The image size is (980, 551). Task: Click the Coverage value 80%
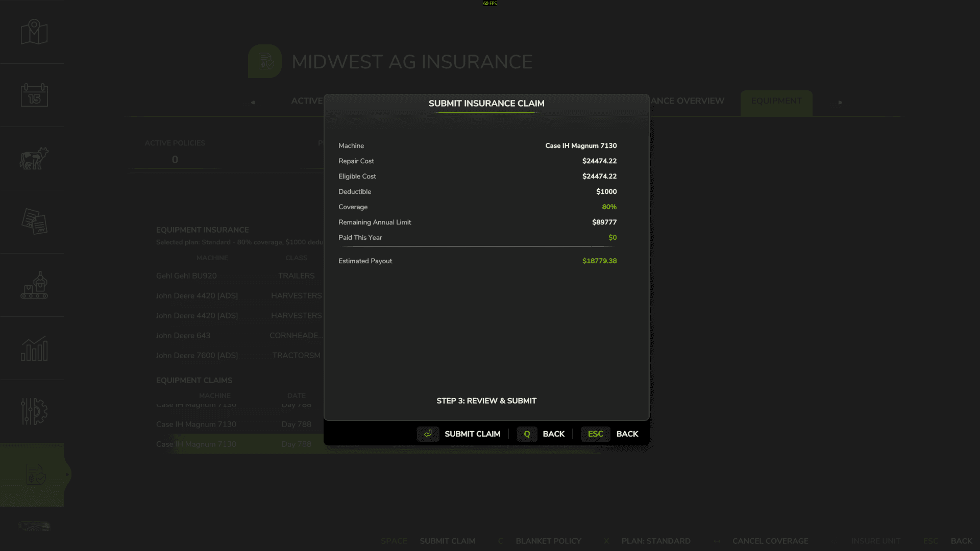(609, 207)
